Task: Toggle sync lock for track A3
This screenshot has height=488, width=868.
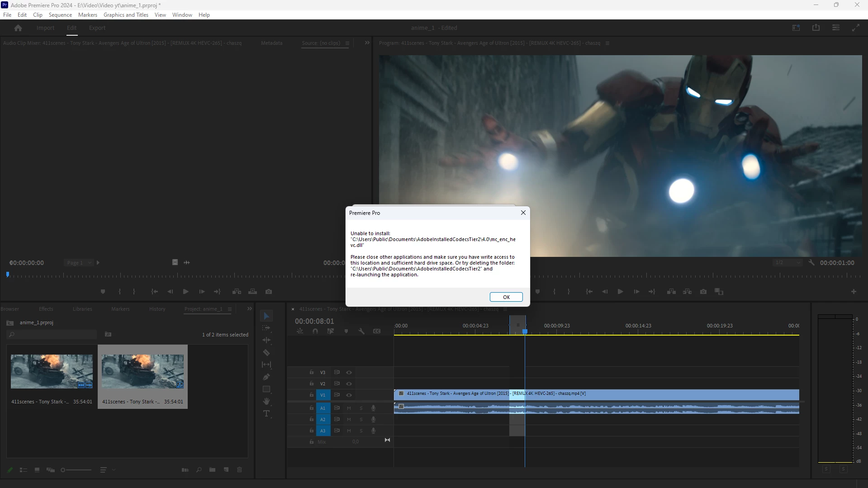Action: 337,431
